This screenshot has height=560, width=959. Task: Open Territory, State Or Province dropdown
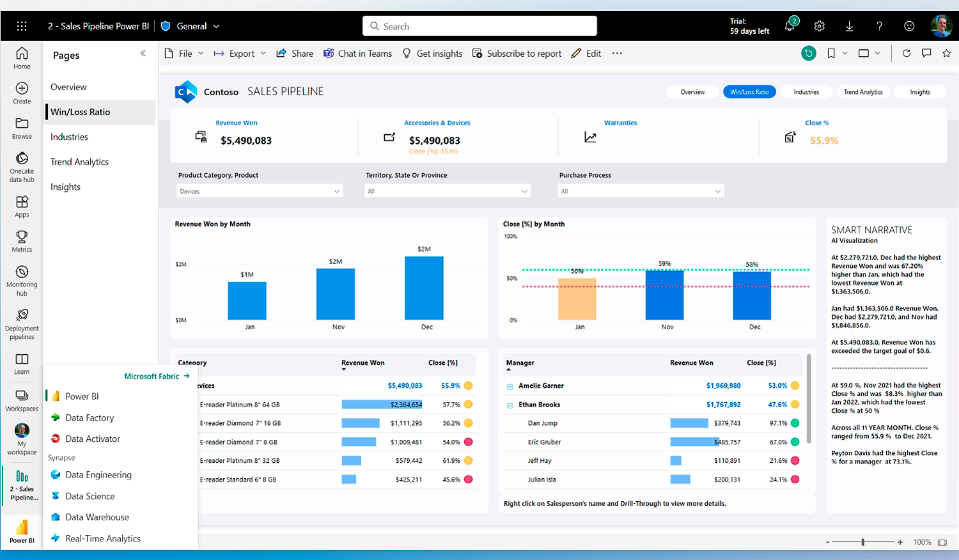[x=448, y=191]
